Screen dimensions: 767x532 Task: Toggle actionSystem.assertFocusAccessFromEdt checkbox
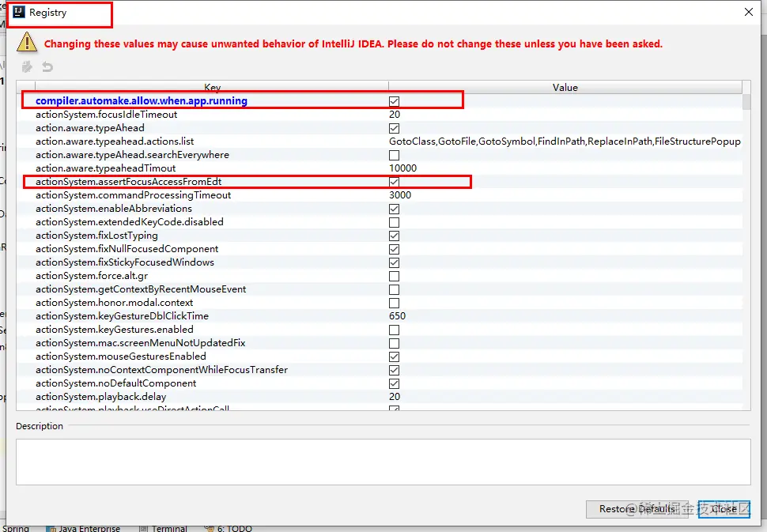[x=395, y=182]
